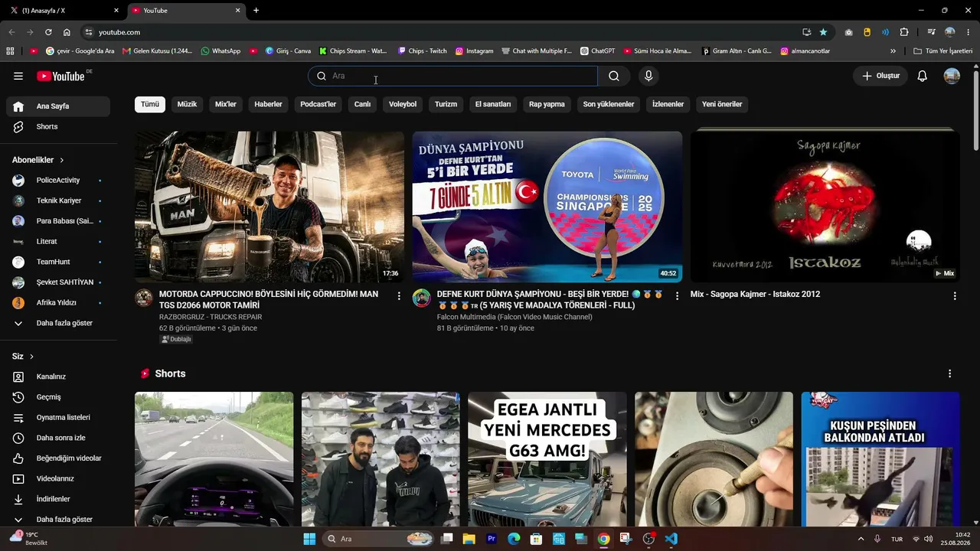Viewport: 980px width, 551px height.
Task: Show more bookmarks with the overflow chevron
Action: [x=893, y=51]
